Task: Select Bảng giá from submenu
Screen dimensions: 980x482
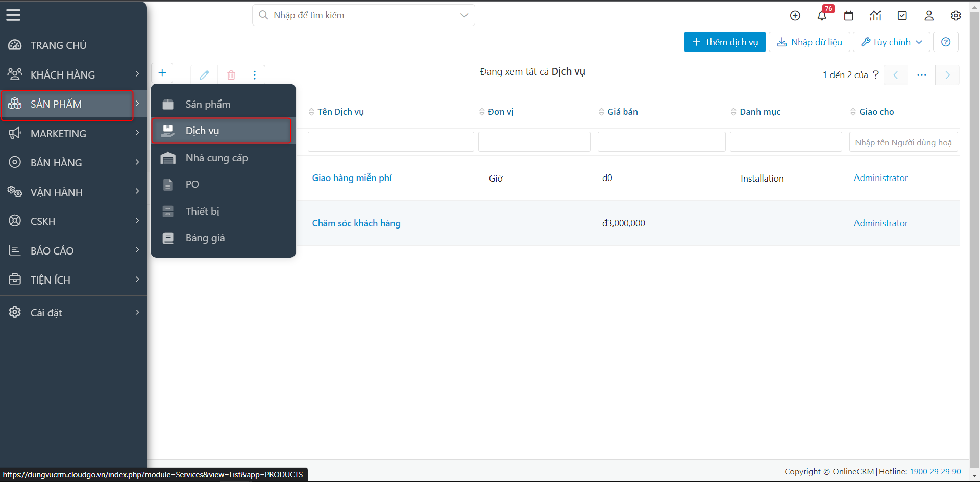Action: (x=205, y=238)
